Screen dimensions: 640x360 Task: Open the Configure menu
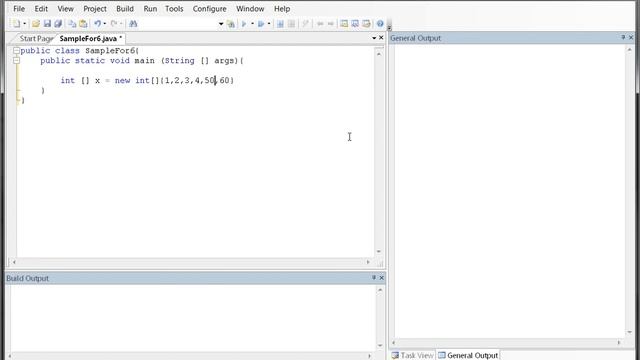[x=209, y=9]
